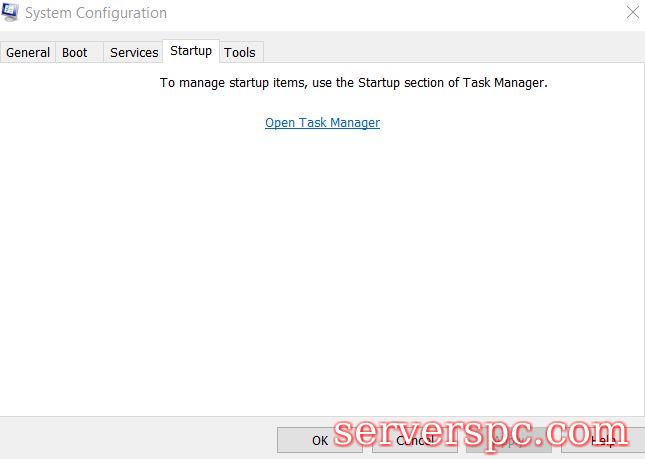The height and width of the screenshot is (459, 645).
Task: Click the System Configuration app icon
Action: pos(10,13)
